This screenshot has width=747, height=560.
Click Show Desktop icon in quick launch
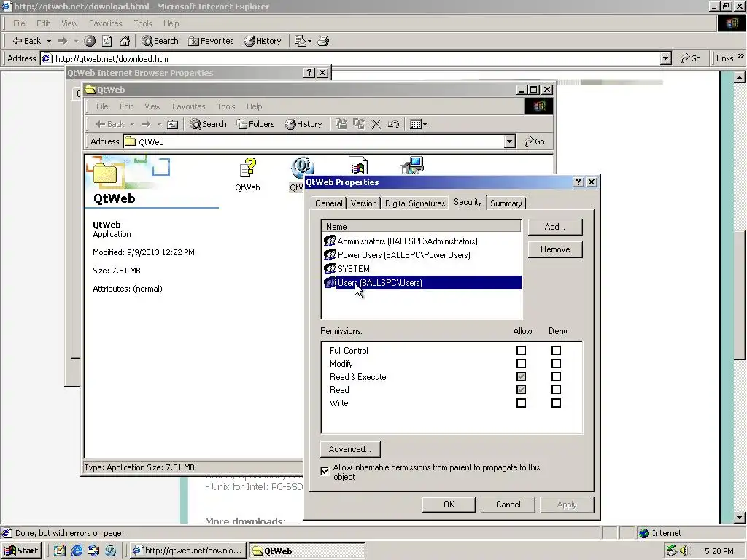[x=60, y=551]
